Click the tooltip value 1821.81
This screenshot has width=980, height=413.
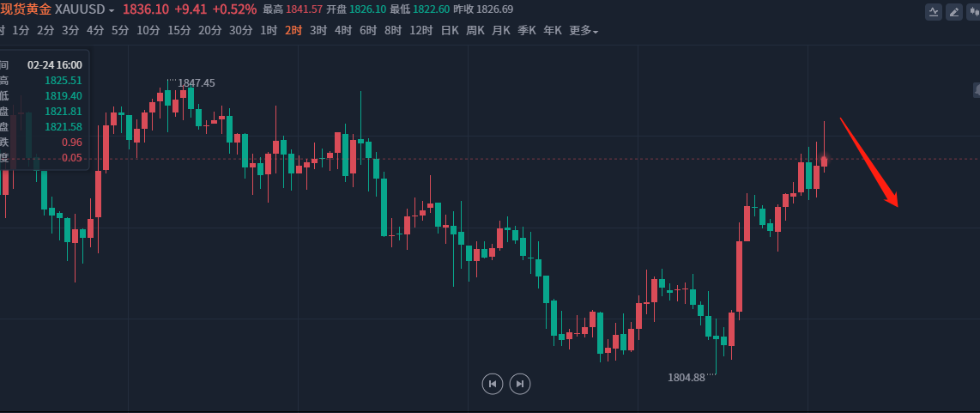(x=64, y=112)
